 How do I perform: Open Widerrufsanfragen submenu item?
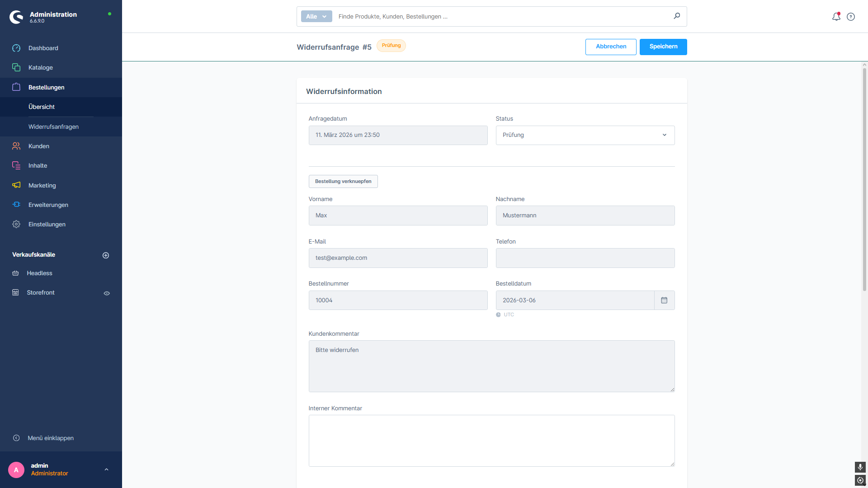point(53,127)
